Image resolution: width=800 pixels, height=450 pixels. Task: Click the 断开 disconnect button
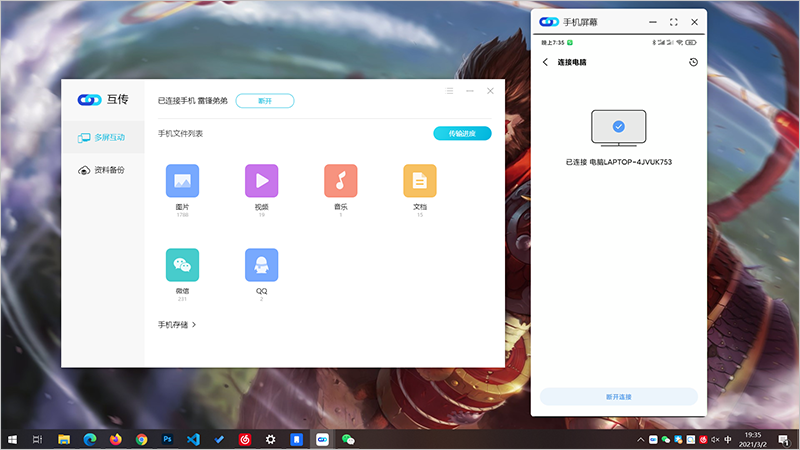(x=265, y=101)
